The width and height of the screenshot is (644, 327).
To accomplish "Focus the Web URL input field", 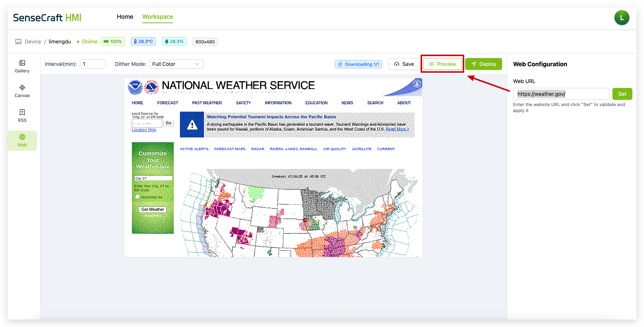I will [561, 94].
